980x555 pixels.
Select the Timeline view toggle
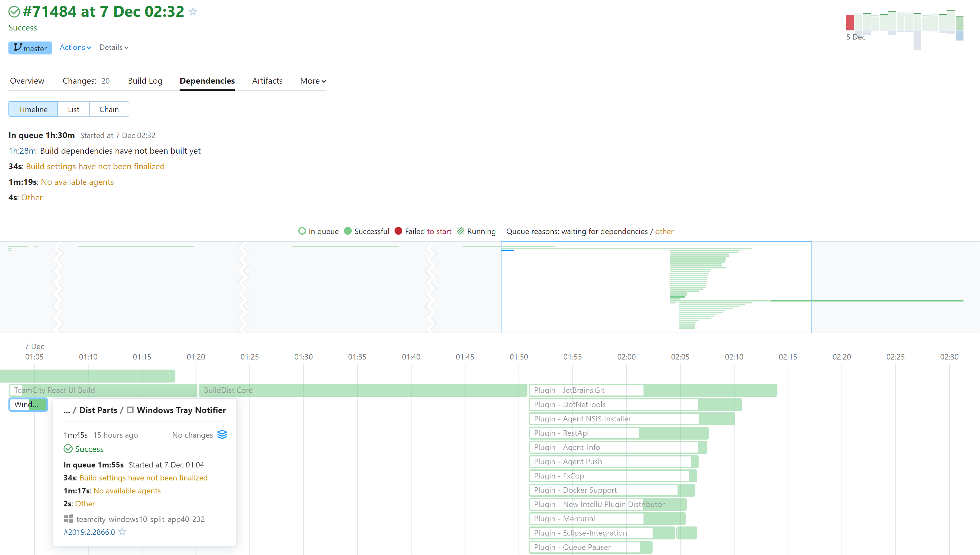pos(33,109)
